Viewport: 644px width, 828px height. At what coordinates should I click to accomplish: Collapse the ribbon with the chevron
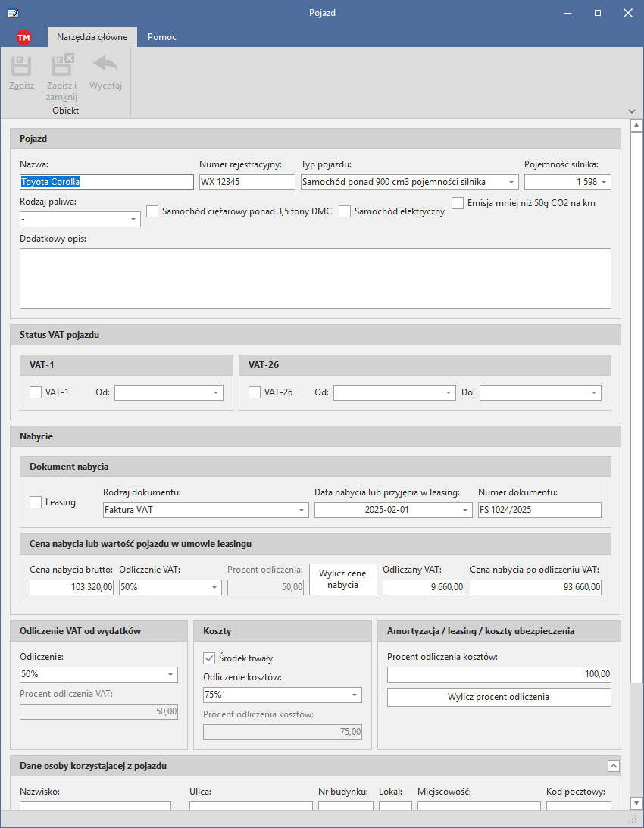pos(632,111)
